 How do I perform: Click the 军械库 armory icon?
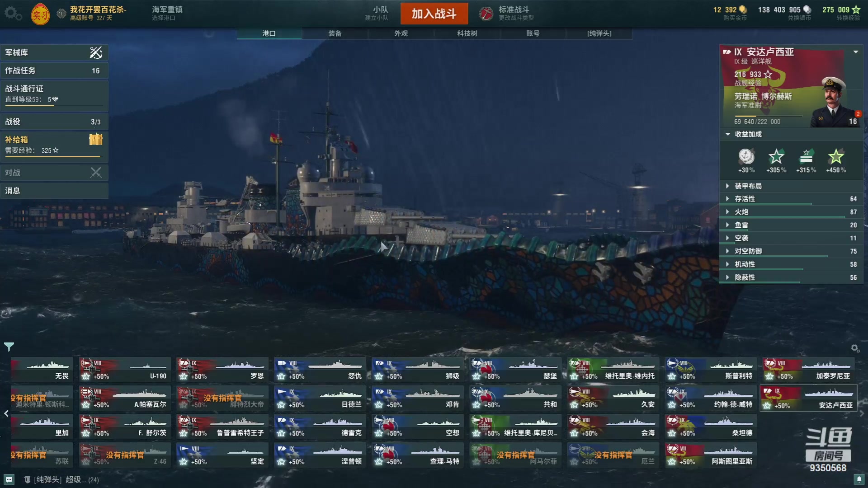[x=96, y=52]
